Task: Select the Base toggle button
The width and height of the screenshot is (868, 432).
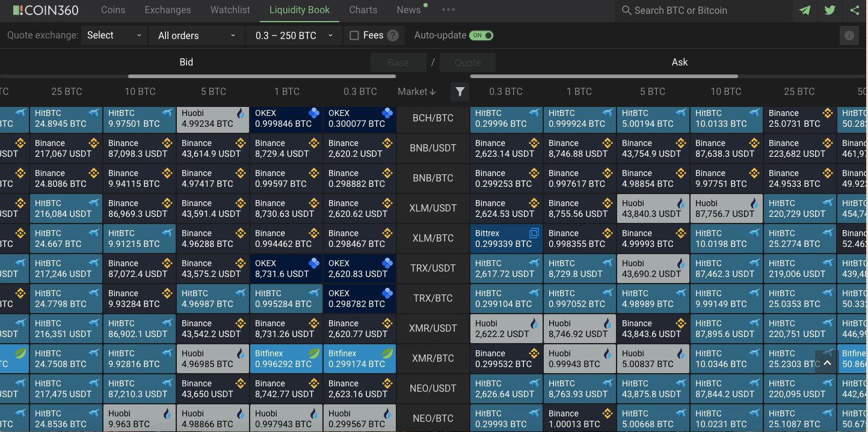Action: click(398, 62)
